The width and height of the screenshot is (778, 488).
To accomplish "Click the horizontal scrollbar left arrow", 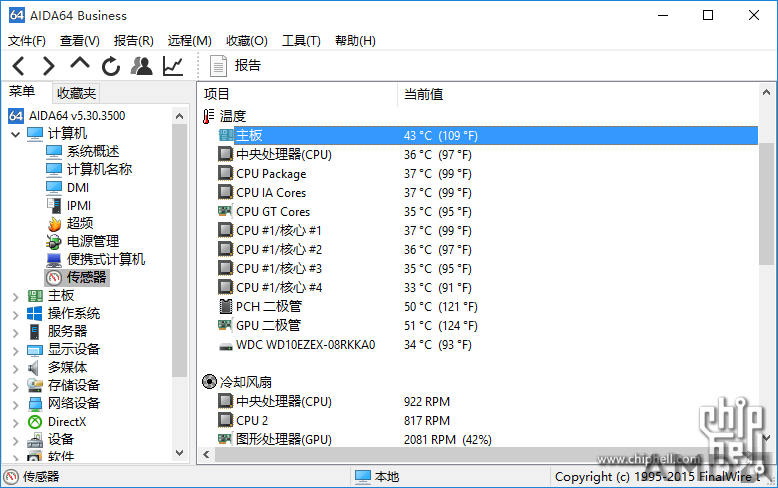I will (206, 454).
